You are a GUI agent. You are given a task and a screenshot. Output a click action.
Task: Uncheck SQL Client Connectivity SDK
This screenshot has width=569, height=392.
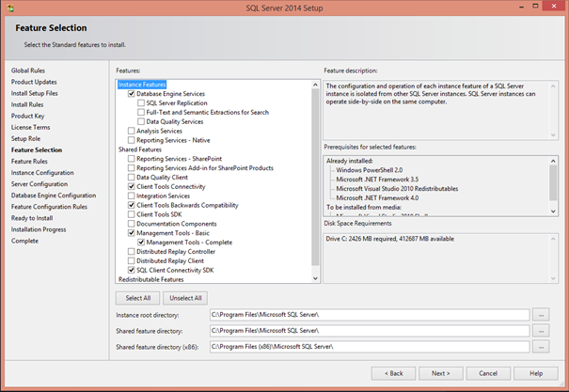pyautogui.click(x=132, y=270)
